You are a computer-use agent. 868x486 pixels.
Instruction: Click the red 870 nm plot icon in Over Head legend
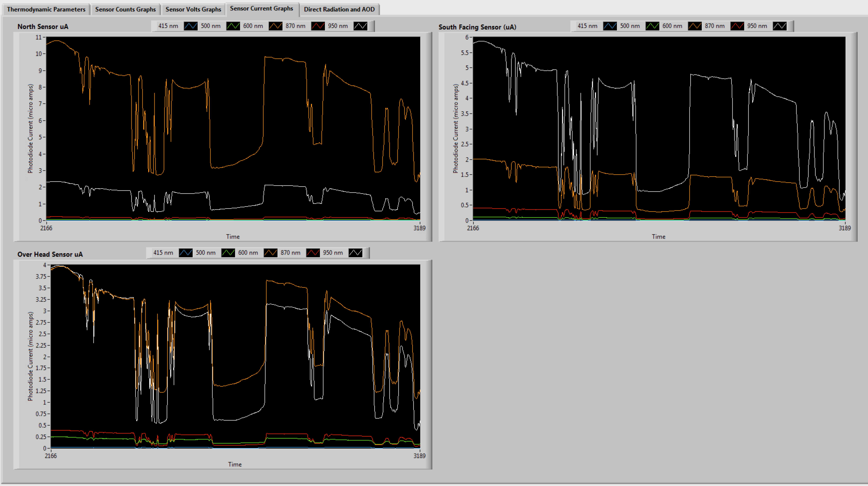313,253
